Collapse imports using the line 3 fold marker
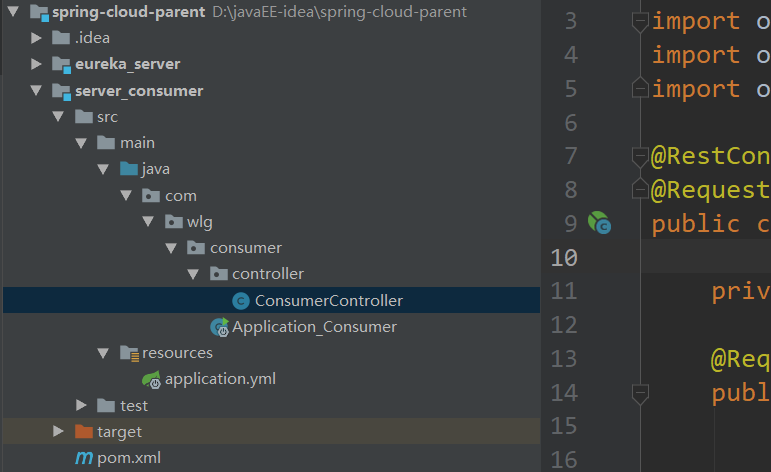Screen dimensions: 771x472 640,22
